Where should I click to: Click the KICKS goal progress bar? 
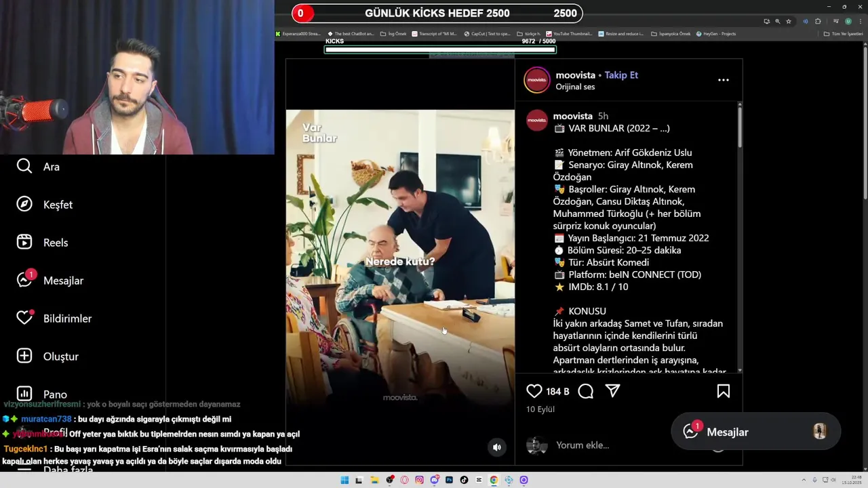(x=440, y=49)
